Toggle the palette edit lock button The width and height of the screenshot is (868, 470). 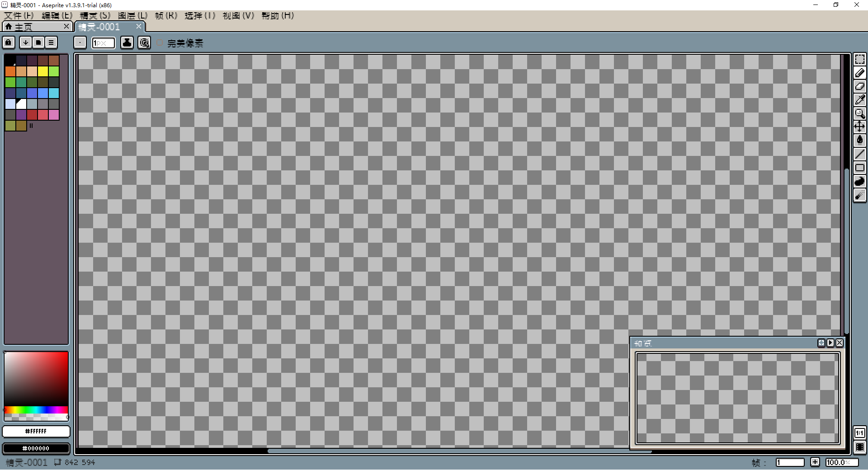pos(9,42)
